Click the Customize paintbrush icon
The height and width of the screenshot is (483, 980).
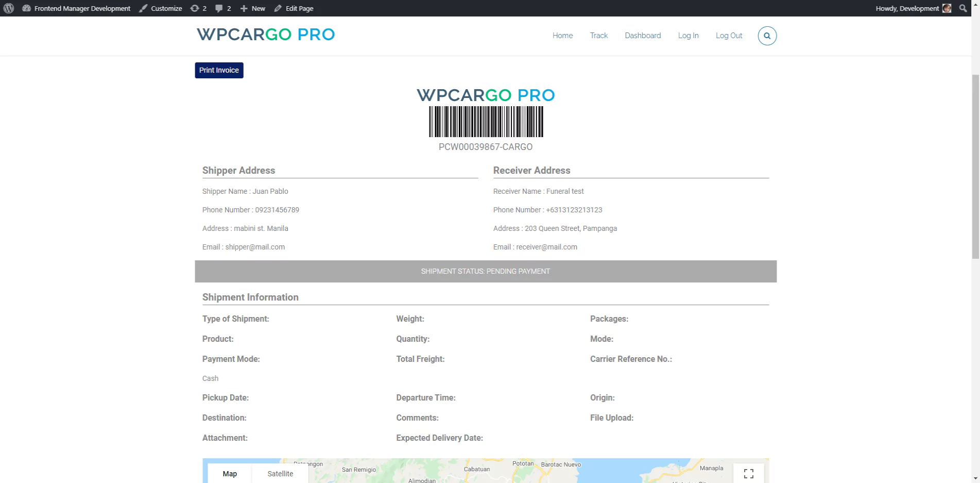143,8
